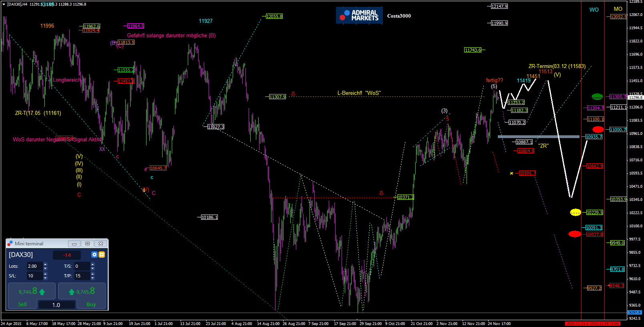The height and width of the screenshot is (327, 644).
Task: Decrease the T/S value with down arrow
Action: 93,268
